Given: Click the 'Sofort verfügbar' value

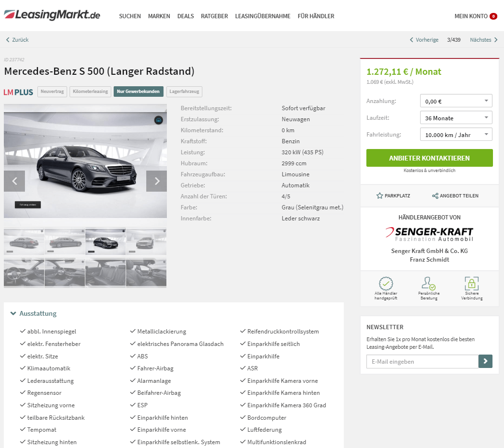Looking at the screenshot, I should (x=304, y=108).
